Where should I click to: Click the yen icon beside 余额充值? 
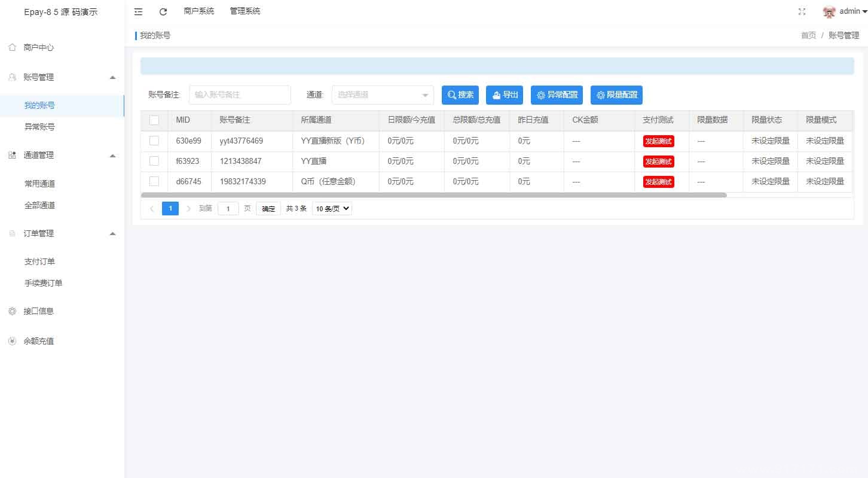(x=12, y=341)
